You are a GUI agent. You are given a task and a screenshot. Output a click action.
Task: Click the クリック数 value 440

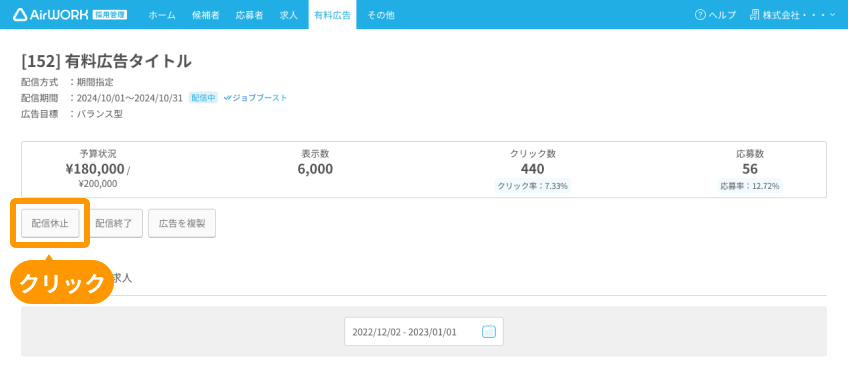point(533,169)
